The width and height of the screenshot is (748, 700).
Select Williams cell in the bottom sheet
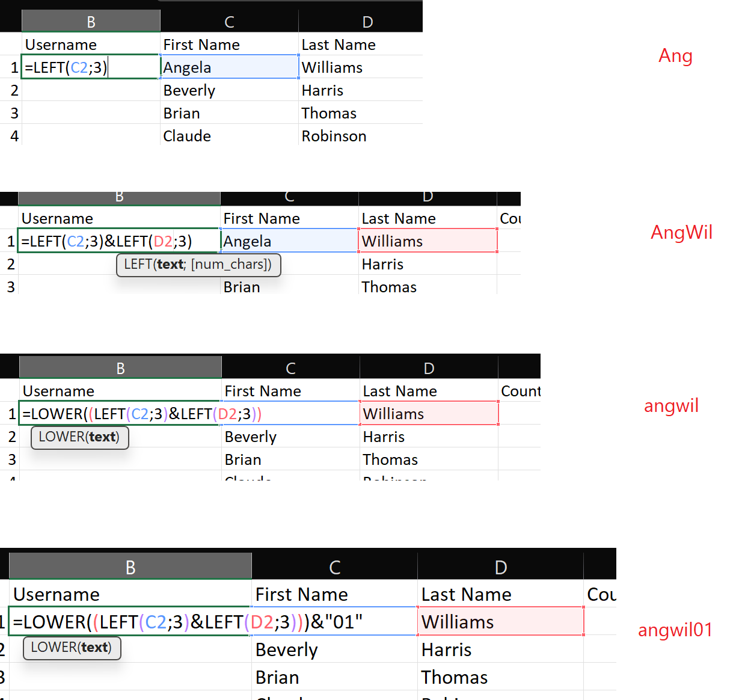point(500,621)
